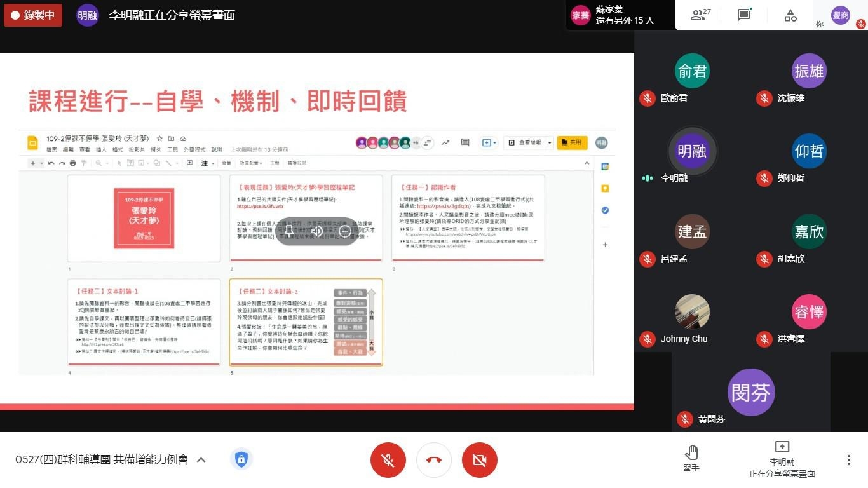Click the remove circle icon on presentation overlay

click(x=344, y=231)
